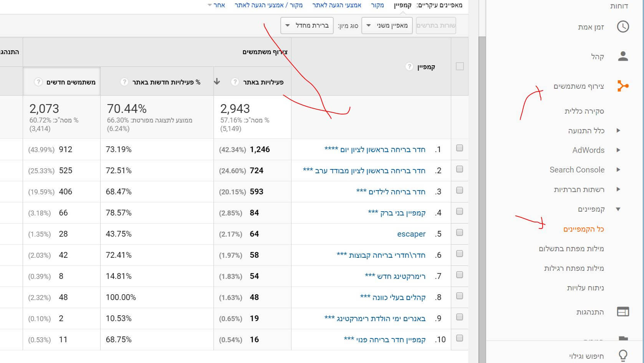644x363 pixels.
Task: Open the קמפיין בני ברק campaign link
Action: click(x=397, y=213)
